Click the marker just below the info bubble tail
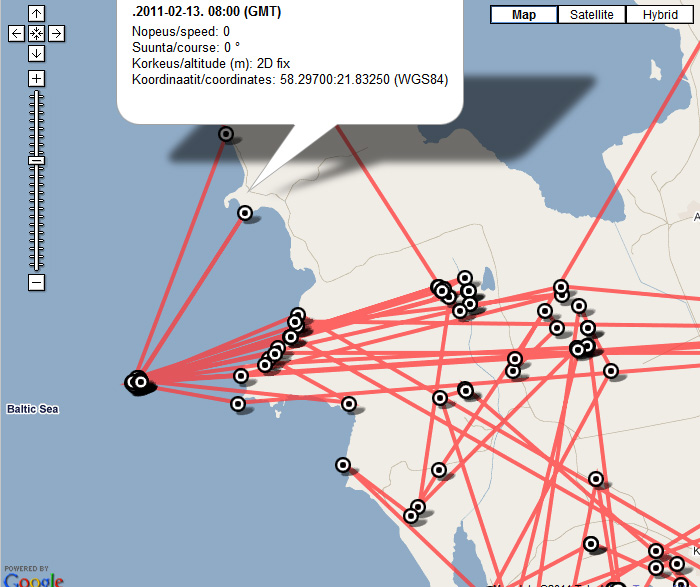700x587 pixels. tap(245, 213)
